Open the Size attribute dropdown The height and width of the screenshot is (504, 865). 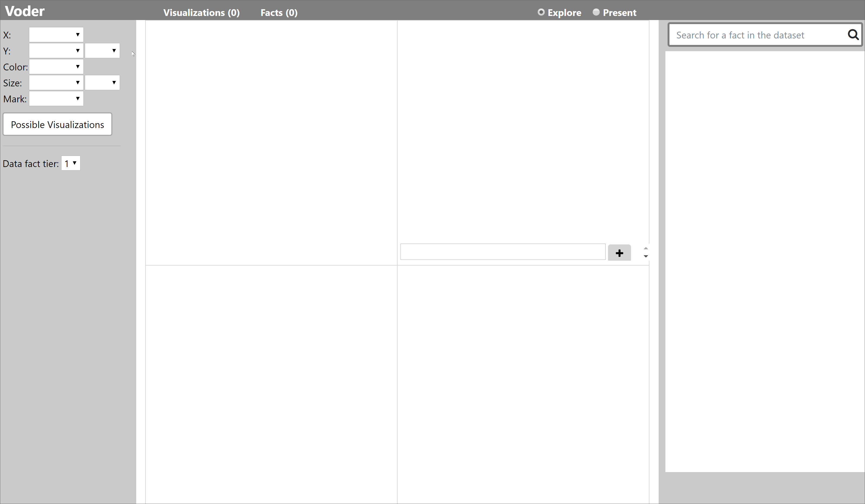pyautogui.click(x=56, y=83)
